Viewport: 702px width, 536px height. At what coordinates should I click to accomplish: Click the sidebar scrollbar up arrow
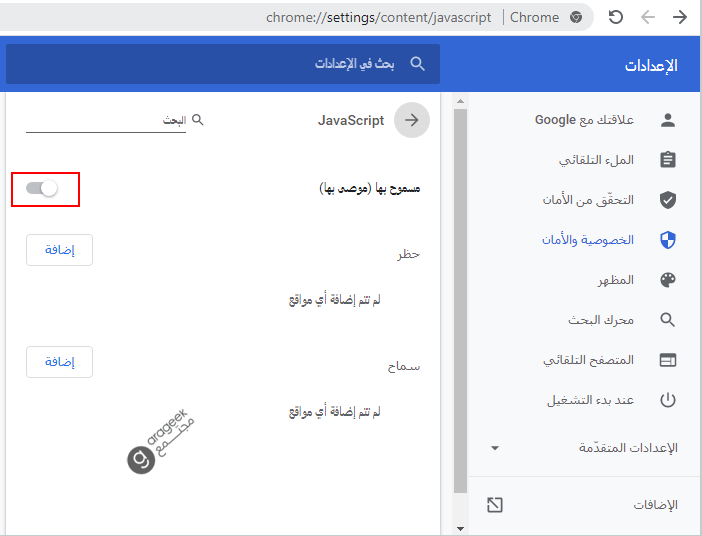click(x=460, y=101)
